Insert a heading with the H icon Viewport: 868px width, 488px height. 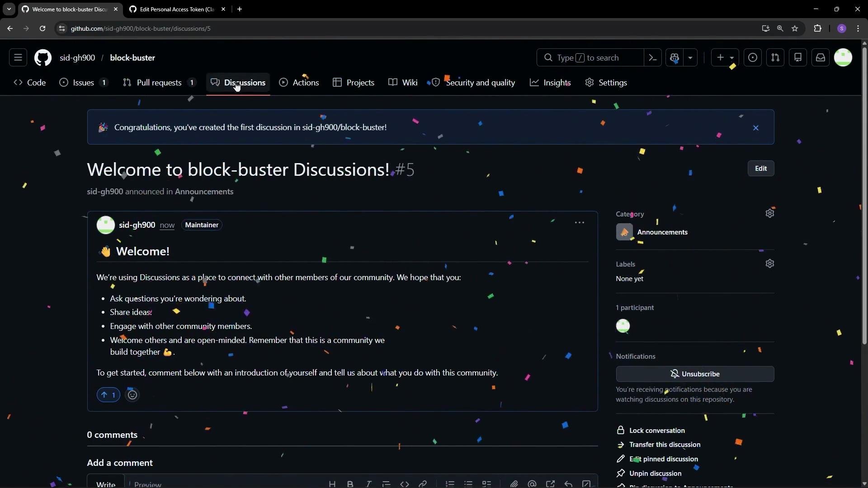[x=332, y=484]
